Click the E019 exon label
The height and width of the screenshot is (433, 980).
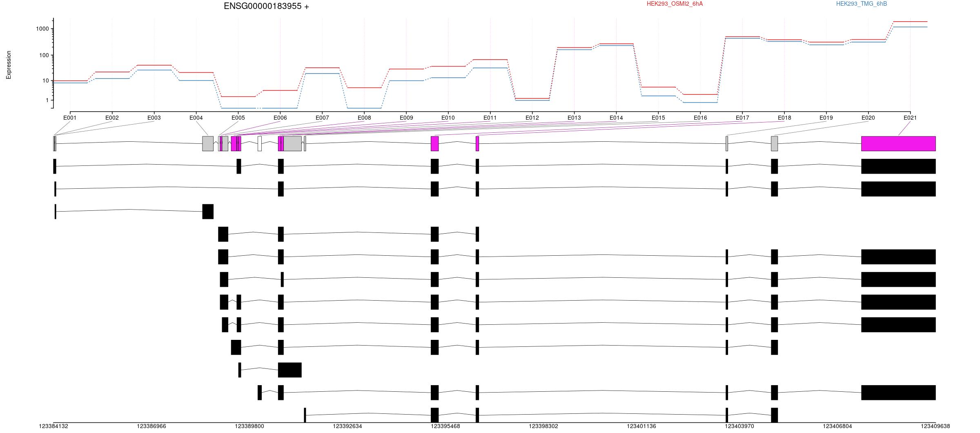(x=826, y=118)
